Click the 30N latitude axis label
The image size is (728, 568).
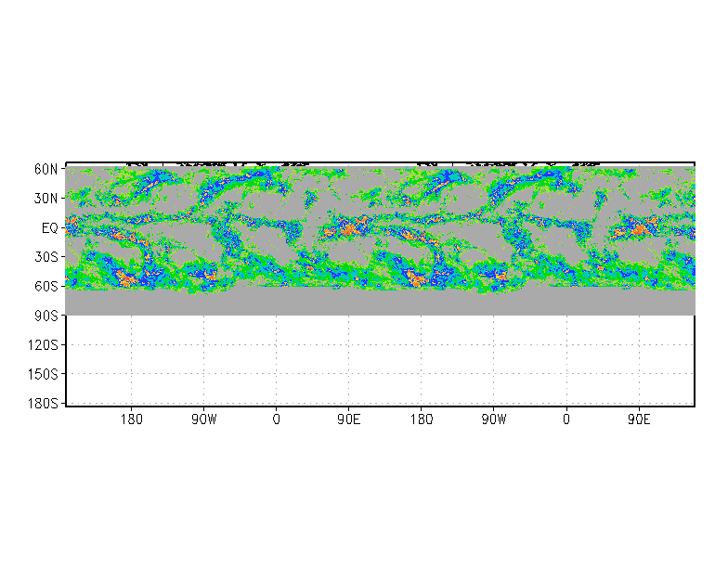(x=46, y=199)
